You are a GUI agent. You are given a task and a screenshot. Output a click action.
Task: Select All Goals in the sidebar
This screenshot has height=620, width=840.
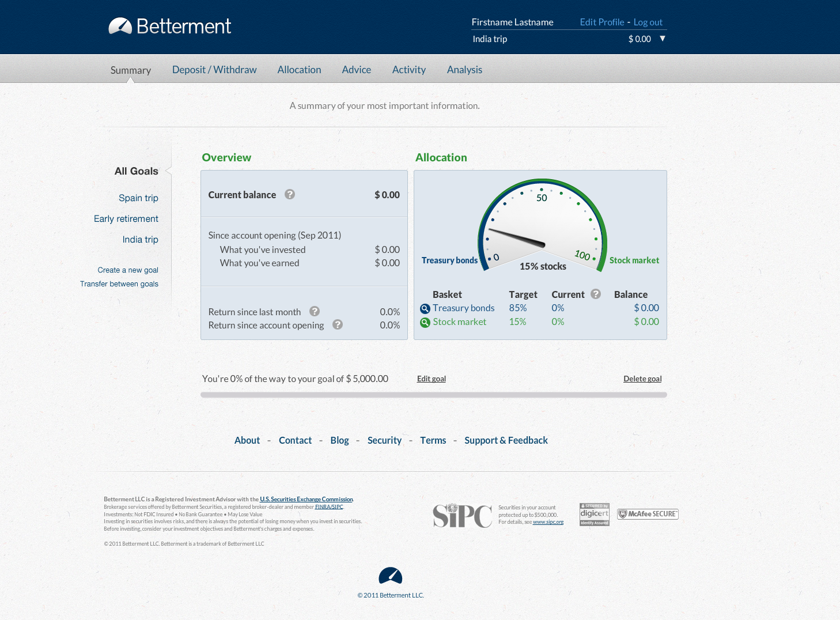(x=137, y=171)
